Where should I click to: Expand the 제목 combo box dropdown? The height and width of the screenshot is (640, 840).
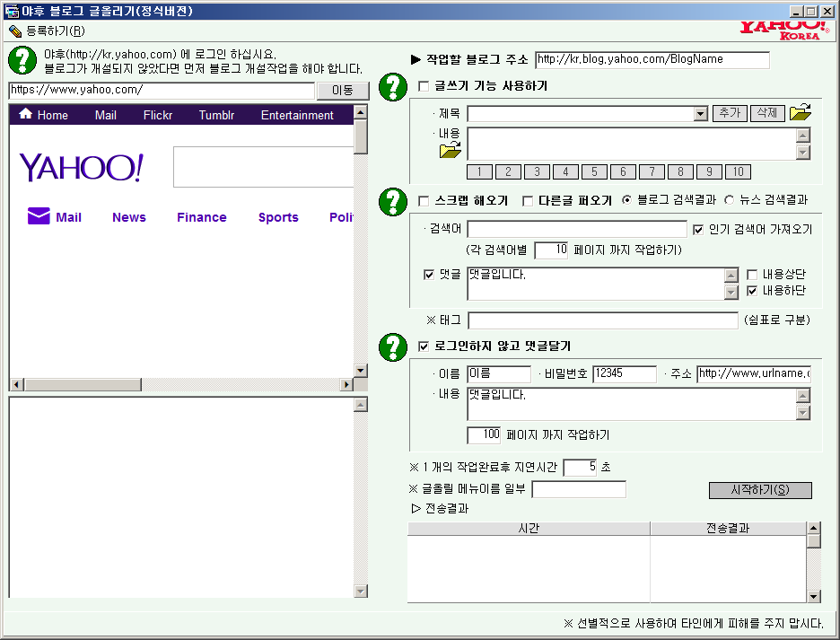click(x=701, y=114)
